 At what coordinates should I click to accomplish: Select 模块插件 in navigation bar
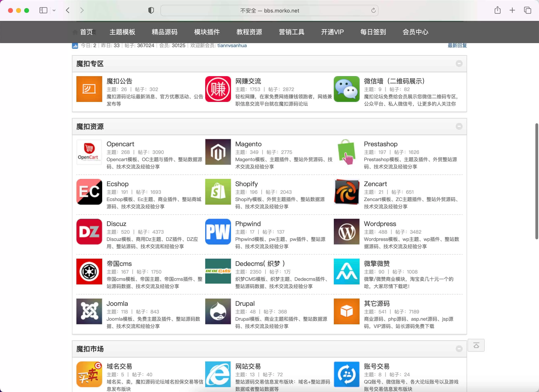tap(207, 32)
